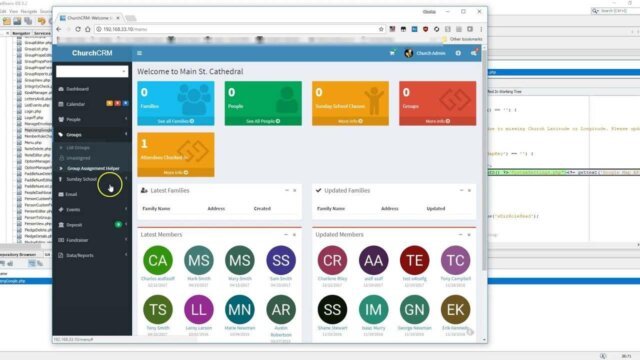Open the GN member avatar
640x360 pixels.
click(414, 309)
